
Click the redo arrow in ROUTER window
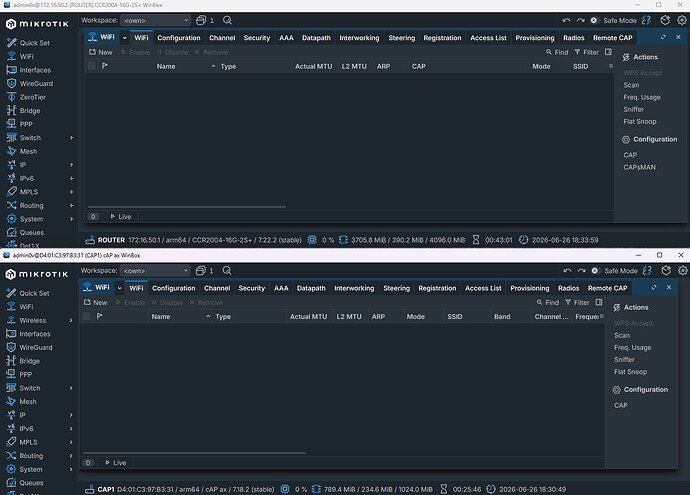coord(580,20)
